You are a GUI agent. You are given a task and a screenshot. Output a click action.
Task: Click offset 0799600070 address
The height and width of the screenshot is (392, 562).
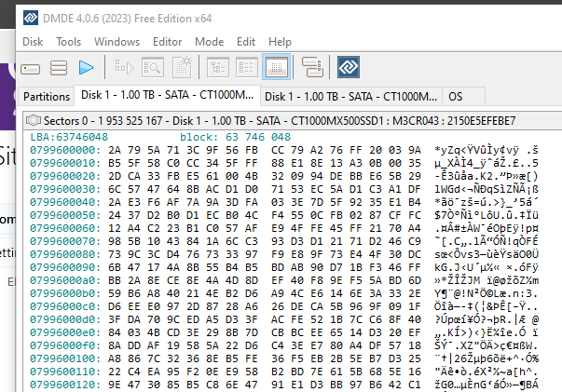pos(65,241)
